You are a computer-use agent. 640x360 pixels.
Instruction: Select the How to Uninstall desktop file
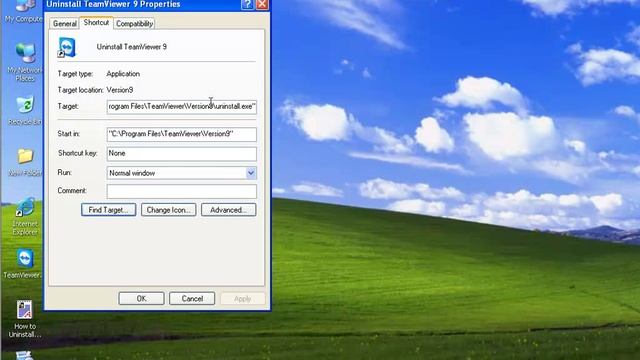coord(24,319)
